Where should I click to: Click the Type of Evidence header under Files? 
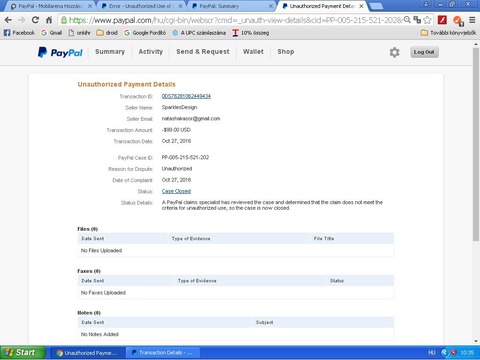click(191, 239)
